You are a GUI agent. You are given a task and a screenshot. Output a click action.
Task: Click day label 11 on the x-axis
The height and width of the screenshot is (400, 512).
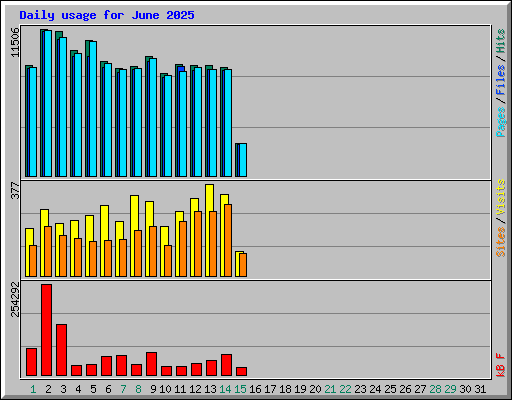pos(180,389)
